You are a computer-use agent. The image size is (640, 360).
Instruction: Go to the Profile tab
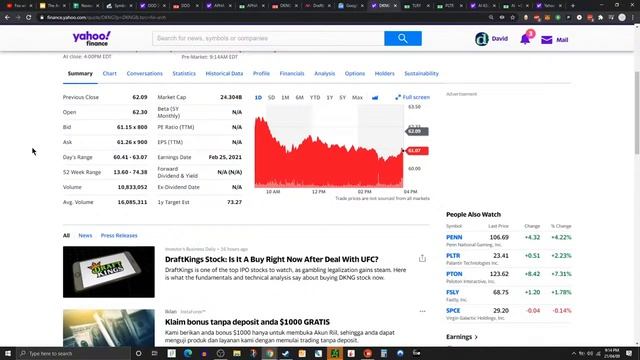point(261,73)
